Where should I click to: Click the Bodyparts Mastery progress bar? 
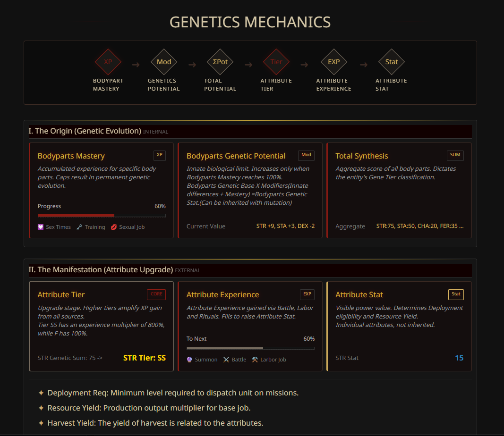click(102, 216)
